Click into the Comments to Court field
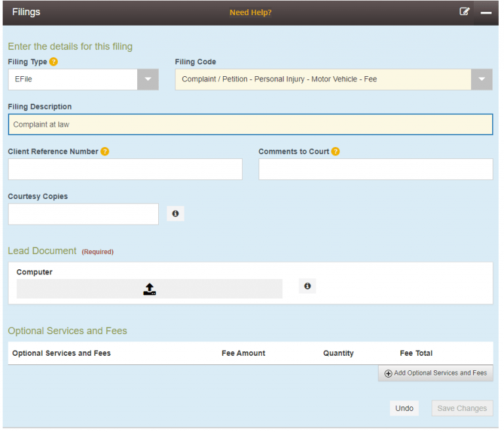 point(375,169)
